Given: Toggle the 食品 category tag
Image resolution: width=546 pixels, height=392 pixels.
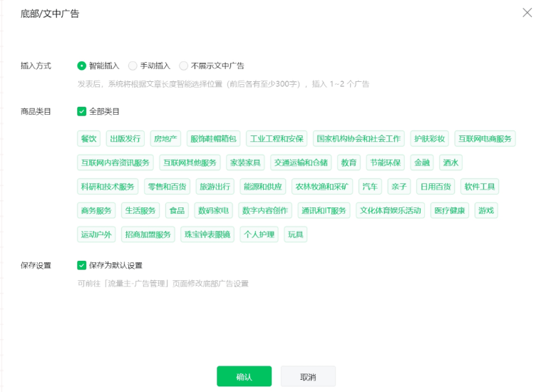Looking at the screenshot, I should (x=177, y=211).
